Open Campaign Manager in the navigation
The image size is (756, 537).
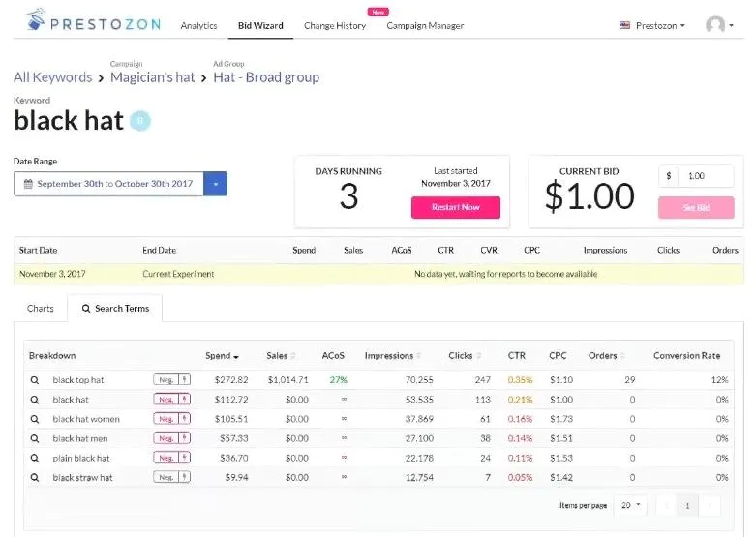coord(425,25)
